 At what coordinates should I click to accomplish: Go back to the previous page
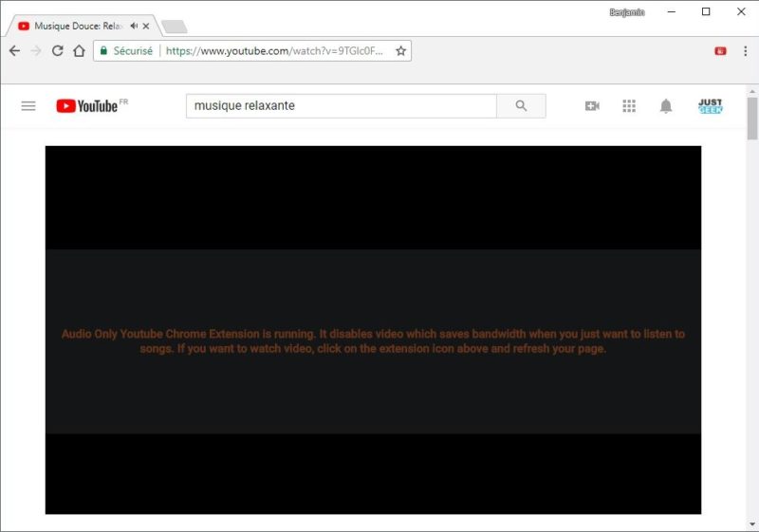click(x=14, y=51)
